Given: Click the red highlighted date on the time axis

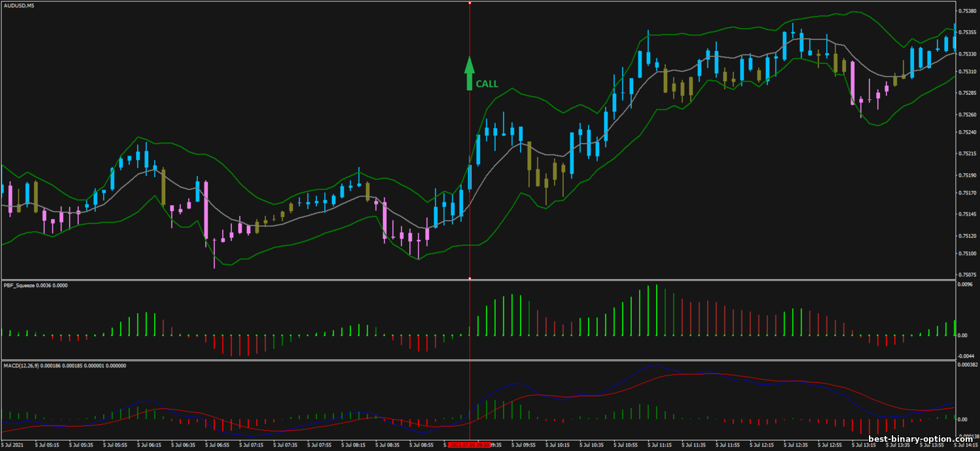Looking at the screenshot, I should click(x=465, y=444).
